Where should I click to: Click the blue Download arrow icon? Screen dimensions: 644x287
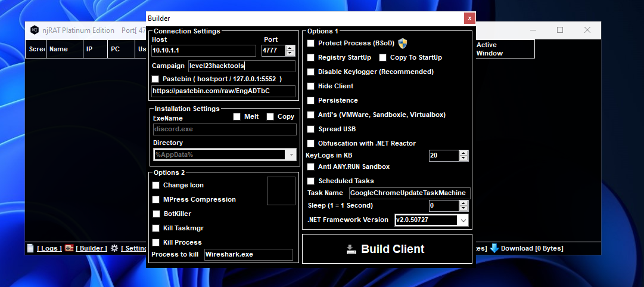(494, 248)
